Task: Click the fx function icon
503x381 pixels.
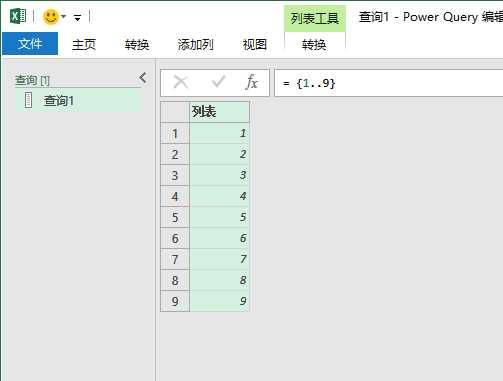Action: 252,82
